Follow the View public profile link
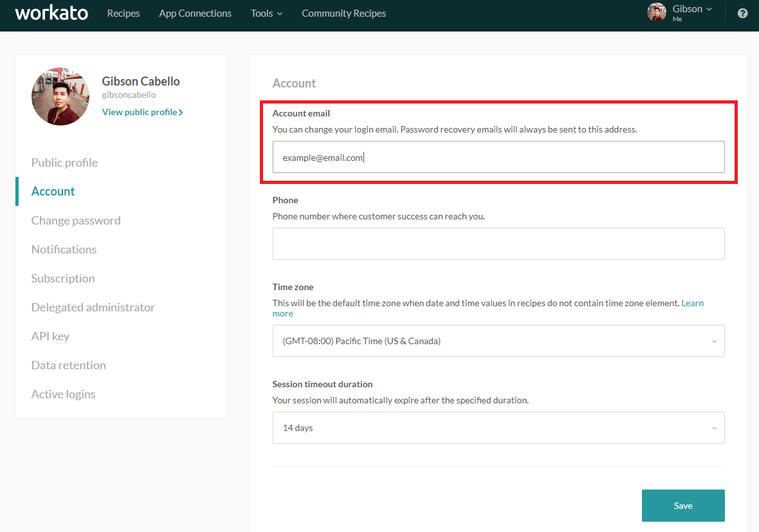The image size is (759, 532). pyautogui.click(x=142, y=112)
